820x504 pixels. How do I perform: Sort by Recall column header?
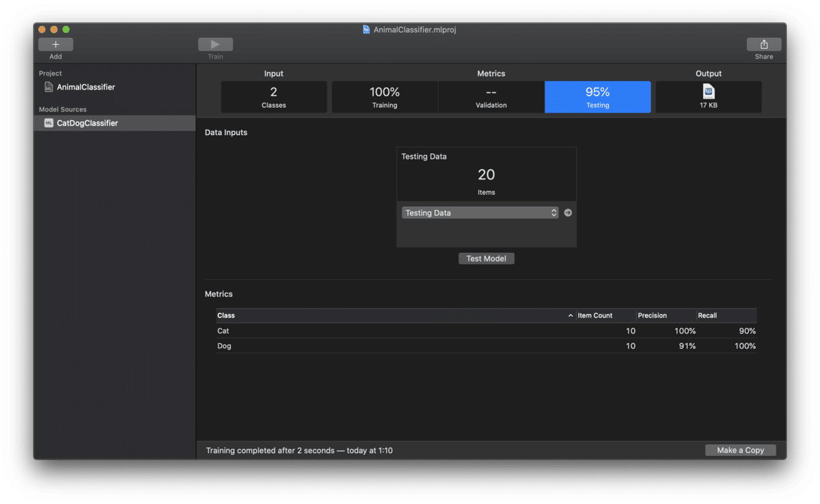click(726, 316)
